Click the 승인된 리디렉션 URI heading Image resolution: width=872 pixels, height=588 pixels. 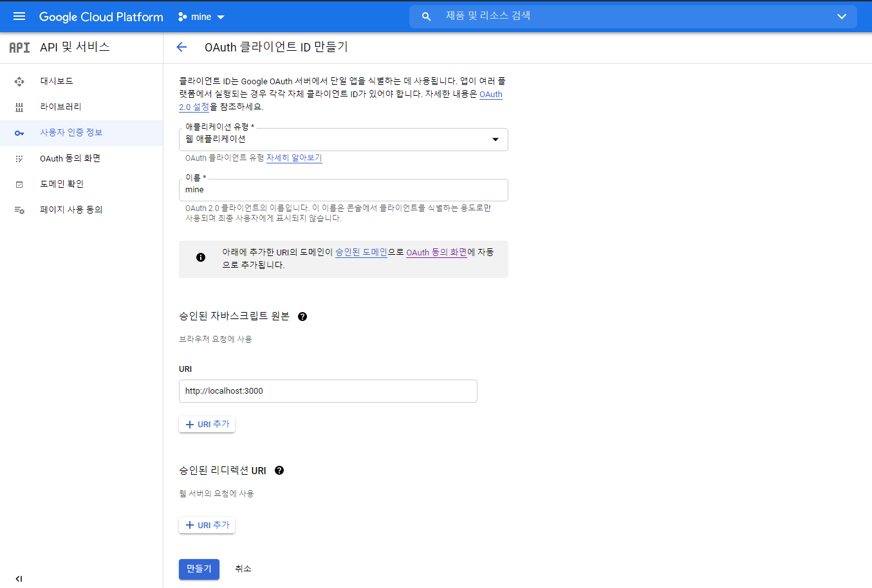click(223, 471)
